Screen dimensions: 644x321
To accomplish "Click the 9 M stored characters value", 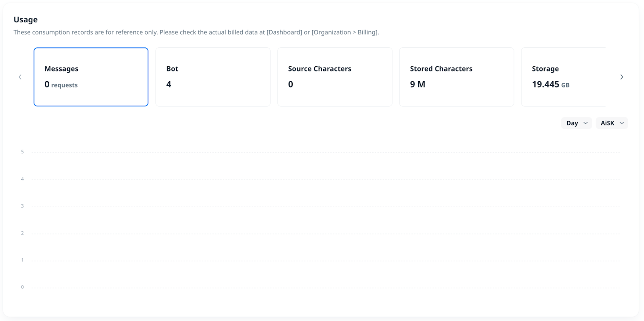I will [417, 84].
